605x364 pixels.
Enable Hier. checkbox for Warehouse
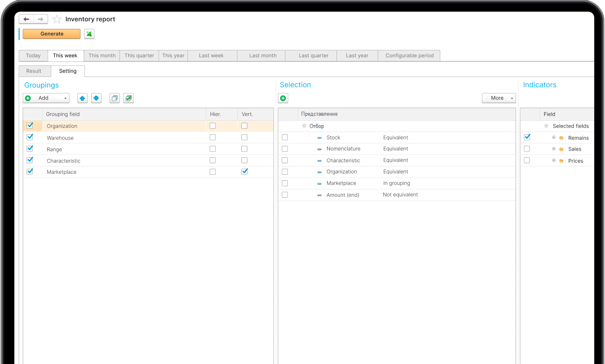(213, 137)
